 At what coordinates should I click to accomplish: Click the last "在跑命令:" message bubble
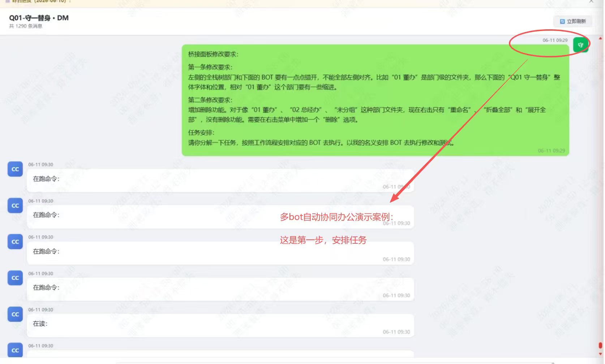(220, 289)
